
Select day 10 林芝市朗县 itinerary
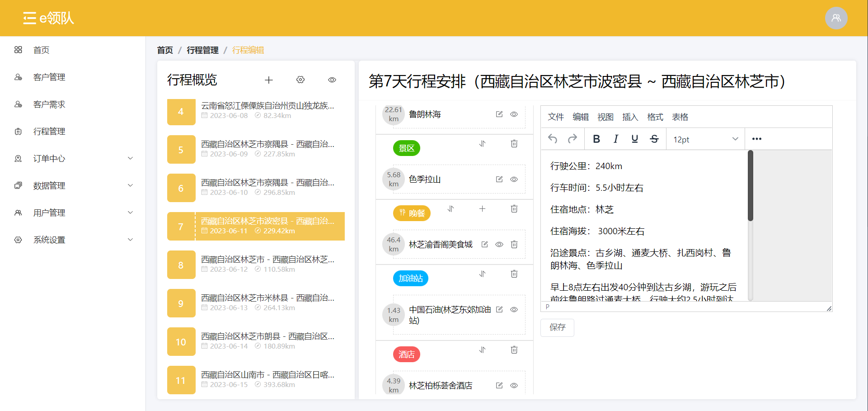click(x=256, y=341)
